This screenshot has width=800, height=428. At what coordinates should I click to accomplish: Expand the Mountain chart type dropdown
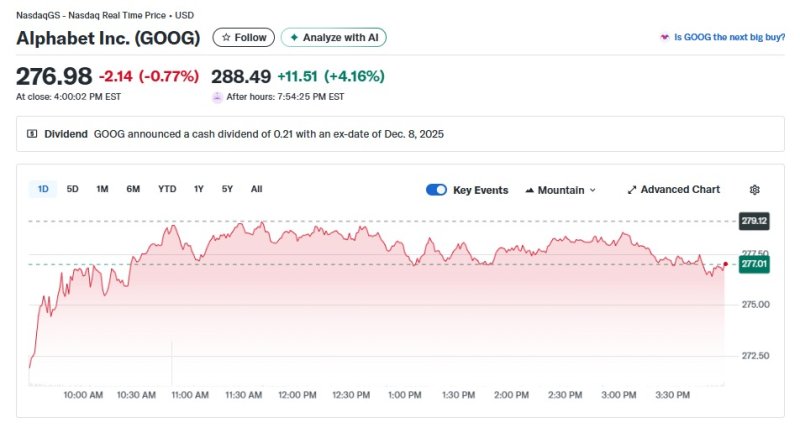592,190
